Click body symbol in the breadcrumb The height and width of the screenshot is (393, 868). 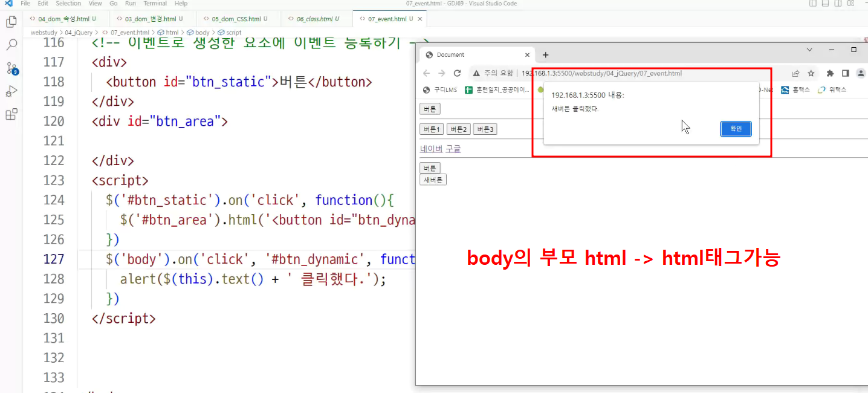pyautogui.click(x=198, y=33)
